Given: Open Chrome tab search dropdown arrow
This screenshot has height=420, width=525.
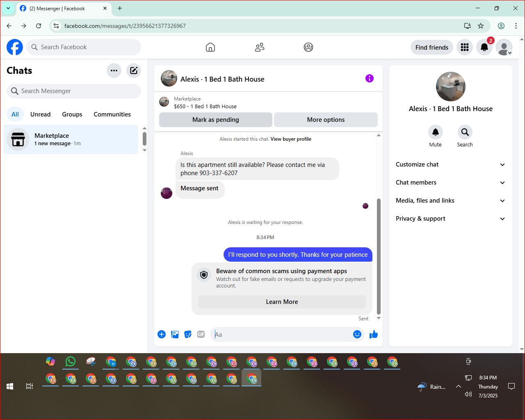Looking at the screenshot, I should tap(8, 8).
